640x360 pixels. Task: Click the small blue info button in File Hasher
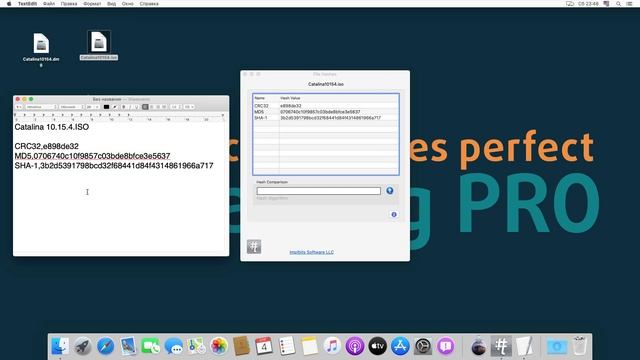click(394, 214)
